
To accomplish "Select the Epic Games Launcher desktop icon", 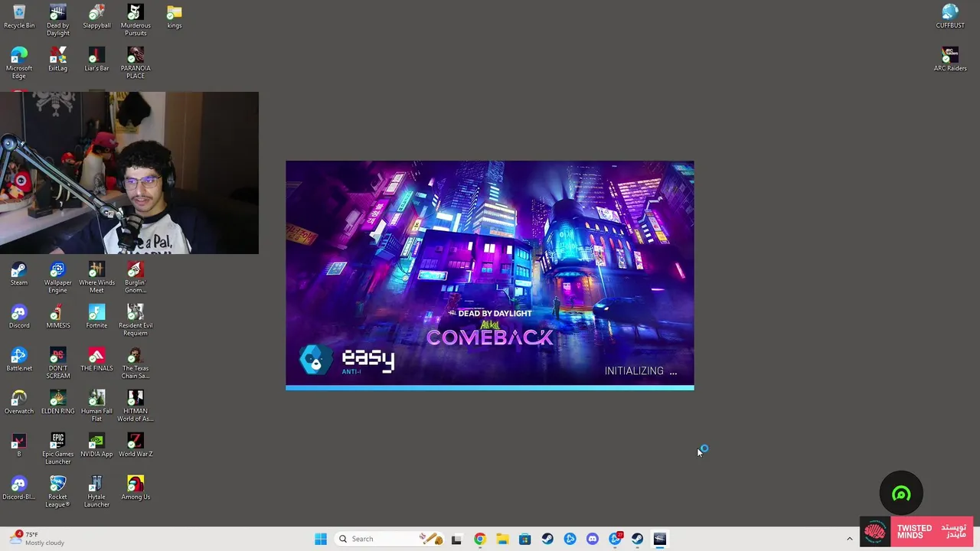I will click(57, 448).
